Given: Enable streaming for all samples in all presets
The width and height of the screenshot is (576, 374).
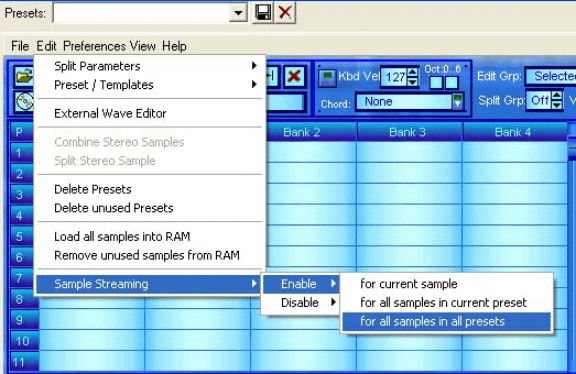Looking at the screenshot, I should pyautogui.click(x=446, y=321).
